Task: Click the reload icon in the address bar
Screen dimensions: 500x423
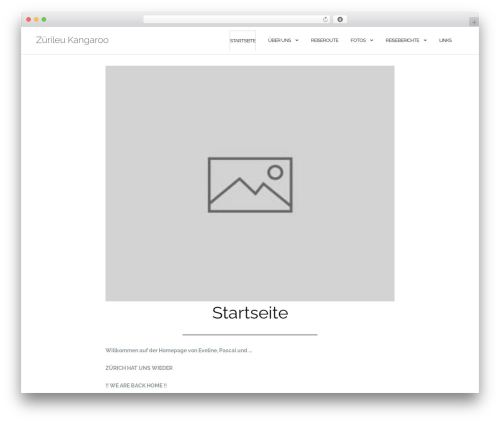Action: (325, 19)
